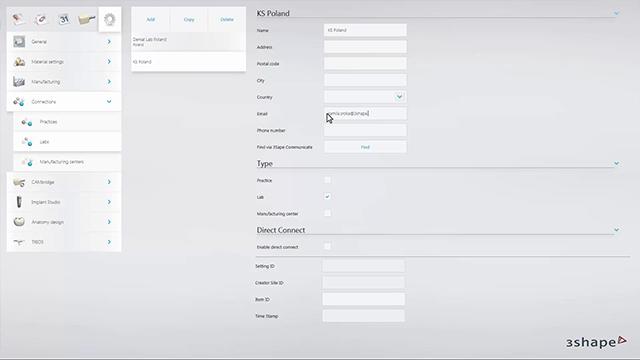Collapse the Direct Connect section arrow
This screenshot has width=640, height=360.
(616, 230)
